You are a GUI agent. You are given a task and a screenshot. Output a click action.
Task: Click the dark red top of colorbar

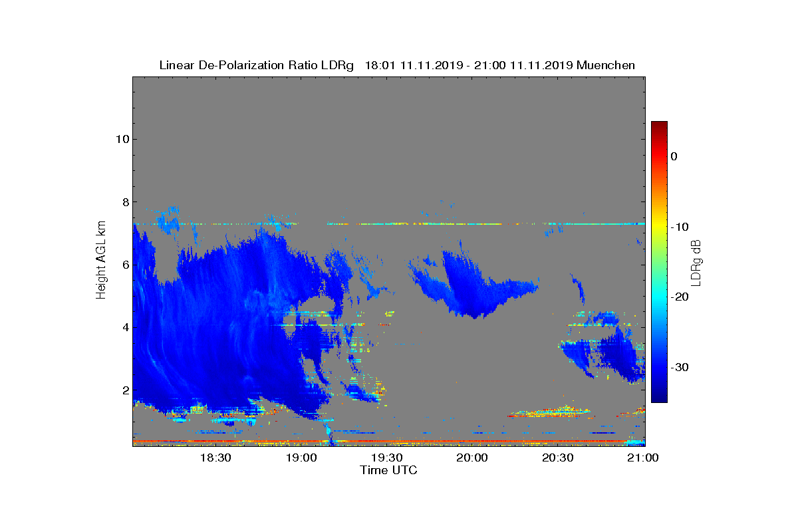click(659, 126)
